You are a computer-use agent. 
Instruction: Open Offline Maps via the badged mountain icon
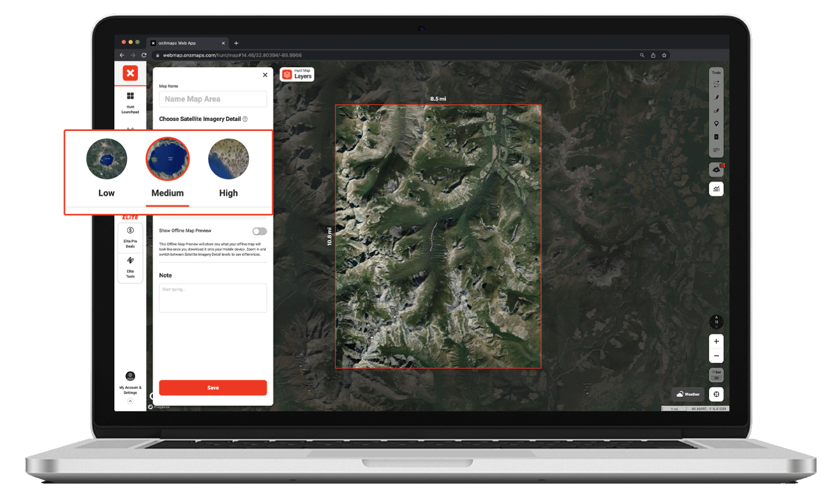pyautogui.click(x=715, y=170)
